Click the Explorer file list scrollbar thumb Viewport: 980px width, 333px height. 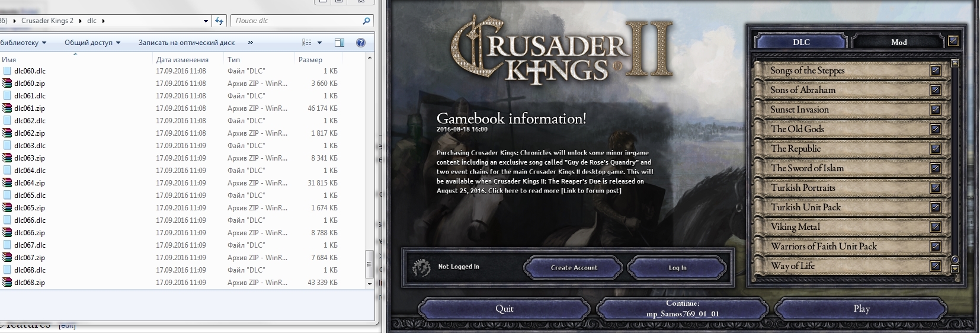pyautogui.click(x=370, y=264)
